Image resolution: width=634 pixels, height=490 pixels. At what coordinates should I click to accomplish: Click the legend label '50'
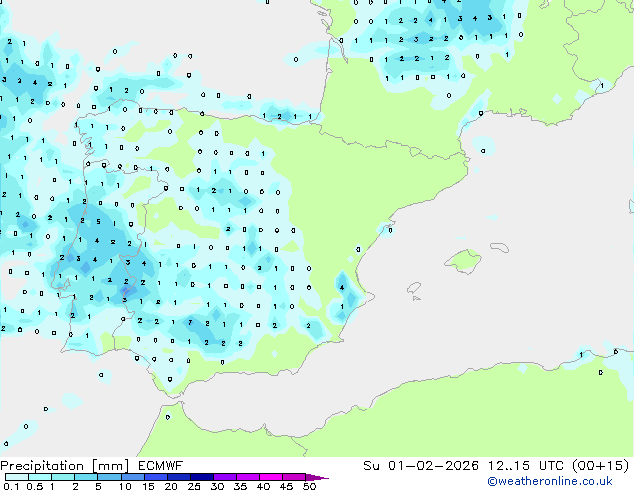(309, 486)
